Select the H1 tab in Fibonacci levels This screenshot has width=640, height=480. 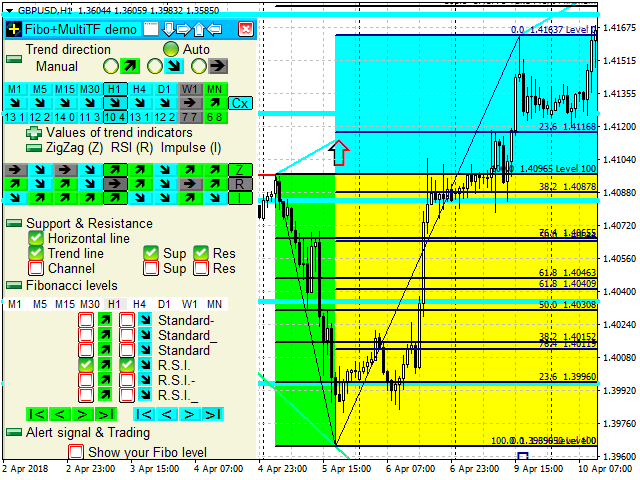pos(115,304)
